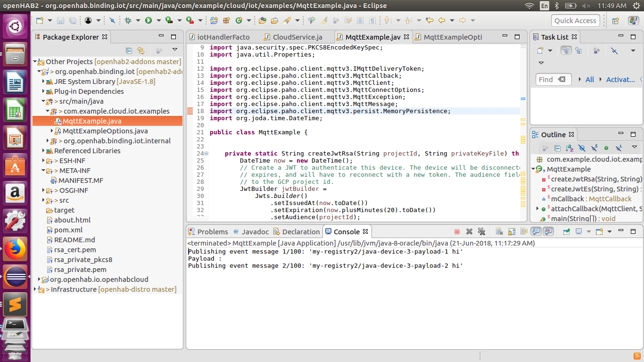Image resolution: width=644 pixels, height=362 pixels.
Task: Open the Problems tab
Action: pos(208,231)
